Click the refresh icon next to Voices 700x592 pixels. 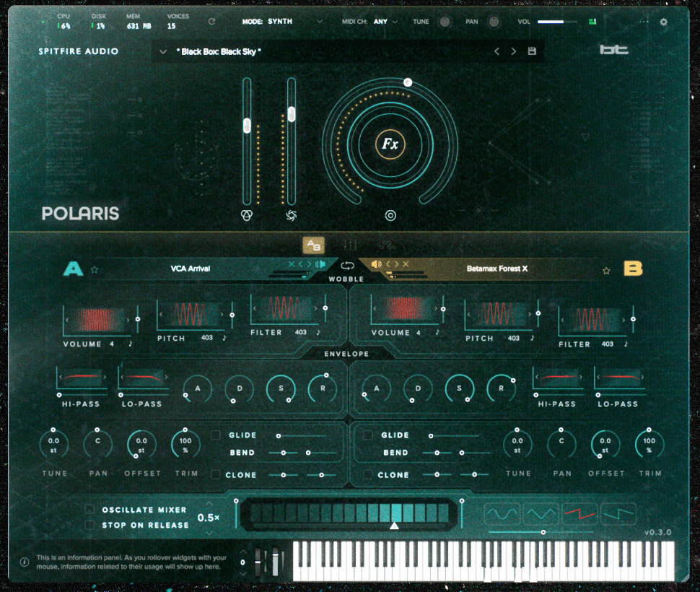[x=211, y=22]
